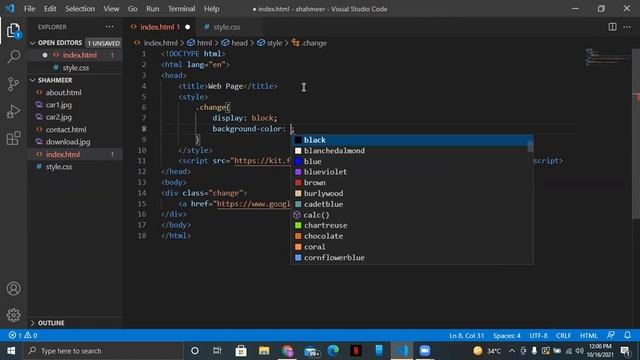Image resolution: width=640 pixels, height=360 pixels.
Task: Open Microsoft Edge on taskbar
Action: 333,351
